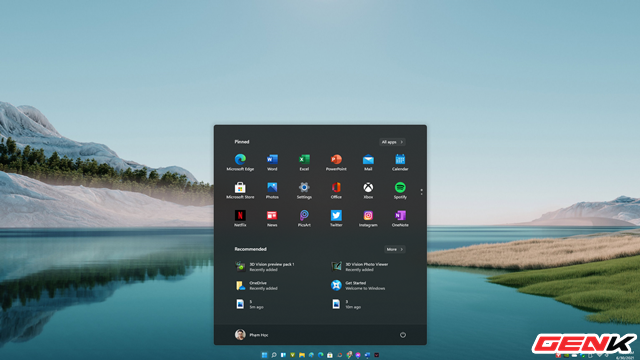This screenshot has height=360, width=640.
Task: Open Microsoft Store from the taskbar
Action: (x=330, y=355)
